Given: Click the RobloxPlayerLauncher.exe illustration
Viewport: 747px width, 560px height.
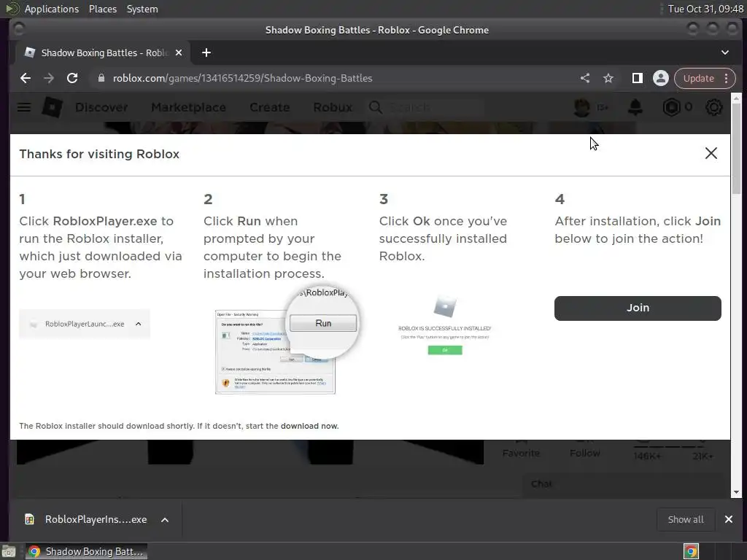Looking at the screenshot, I should [x=85, y=324].
